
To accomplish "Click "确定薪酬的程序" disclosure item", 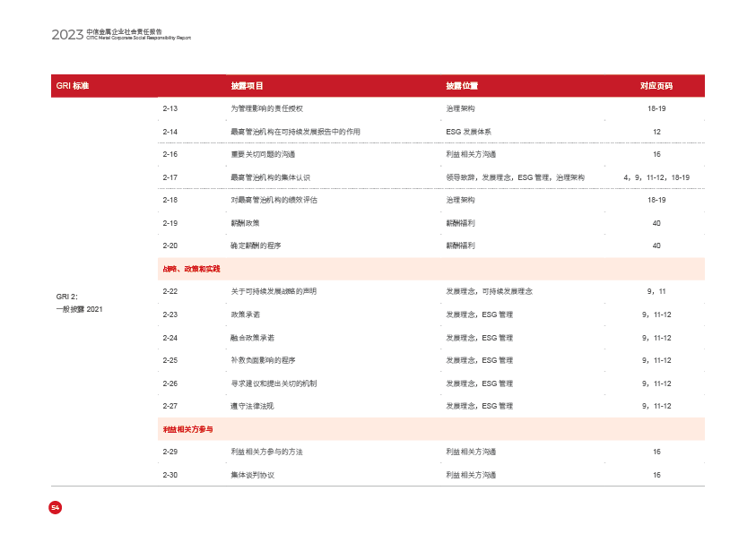I will 255,245.
